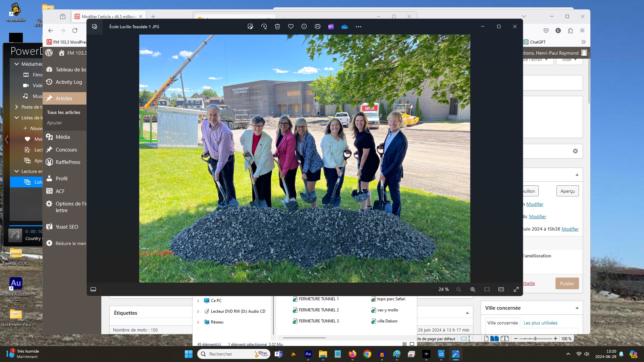Click the Aperçu button
644x362 pixels.
click(x=568, y=191)
